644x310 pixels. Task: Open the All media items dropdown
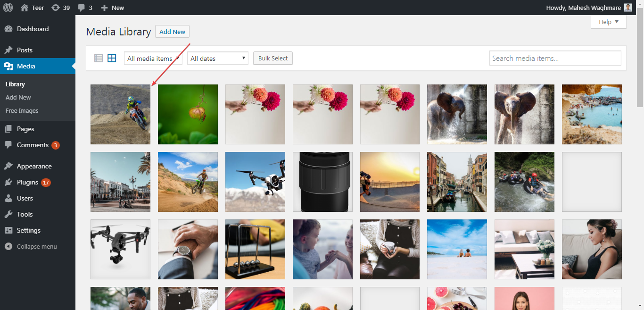[x=153, y=58]
